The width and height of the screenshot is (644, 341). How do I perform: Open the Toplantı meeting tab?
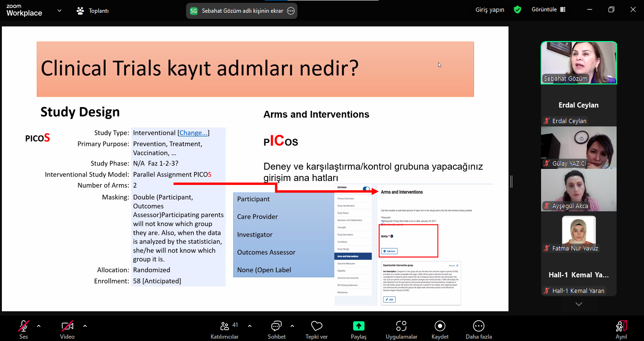[x=93, y=10]
